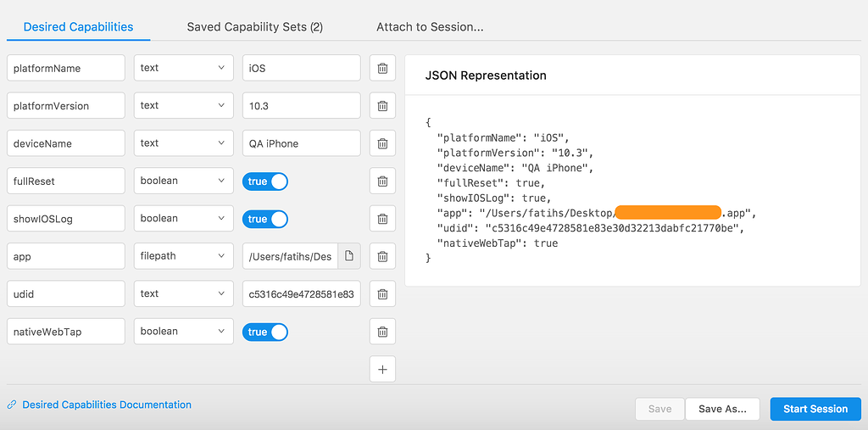
Task: Open filepath type dropdown for app
Action: point(183,257)
